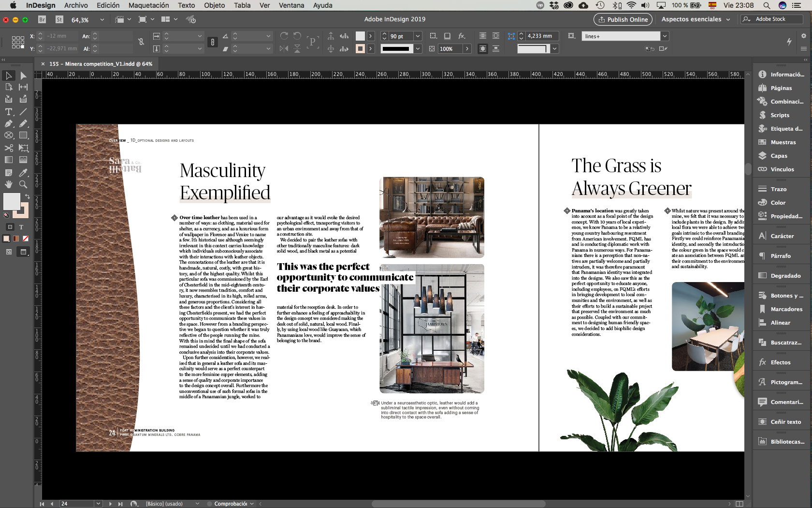Select the Zoom tool magnifier

tap(23, 184)
